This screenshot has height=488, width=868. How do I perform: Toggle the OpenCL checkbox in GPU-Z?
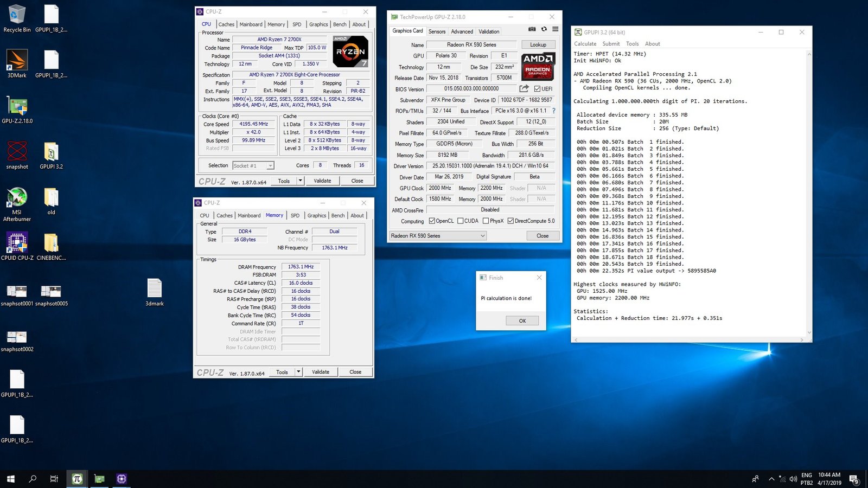click(x=432, y=221)
